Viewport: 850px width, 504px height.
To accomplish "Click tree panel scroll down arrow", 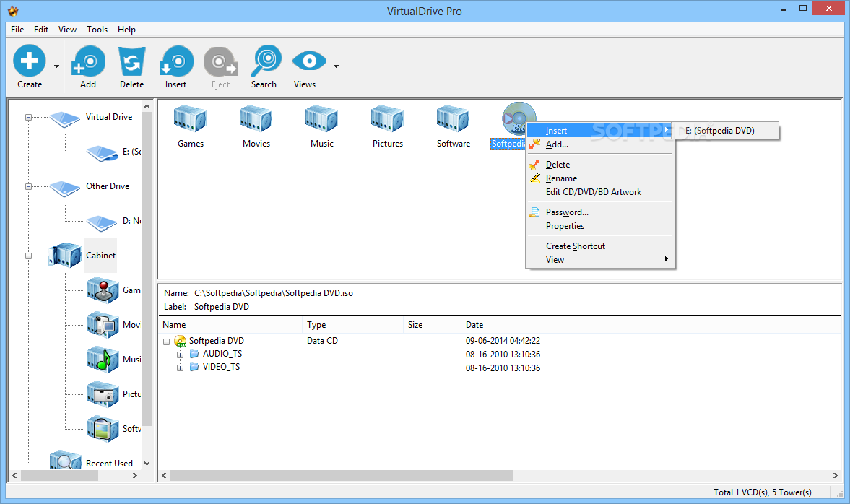I will click(x=147, y=464).
